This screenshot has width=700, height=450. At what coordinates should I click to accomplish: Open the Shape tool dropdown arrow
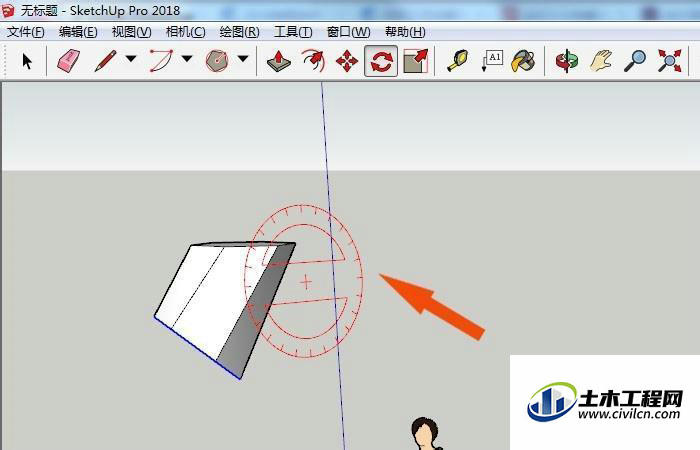point(242,58)
